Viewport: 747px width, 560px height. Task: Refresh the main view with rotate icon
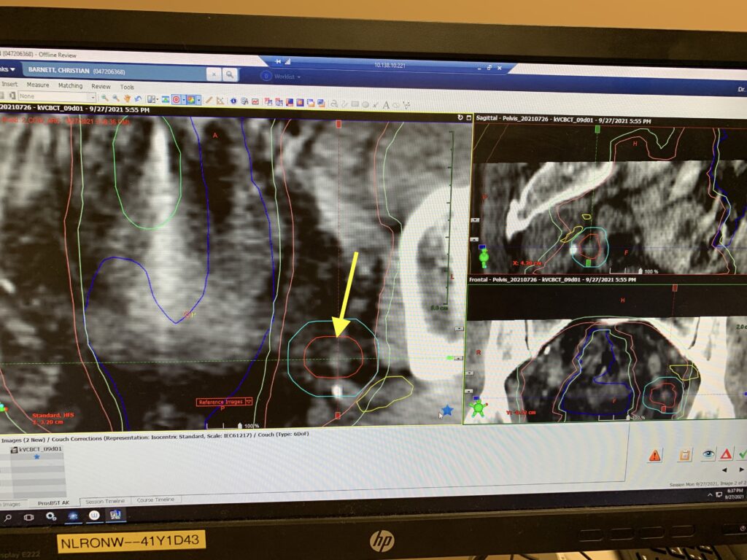(460, 117)
